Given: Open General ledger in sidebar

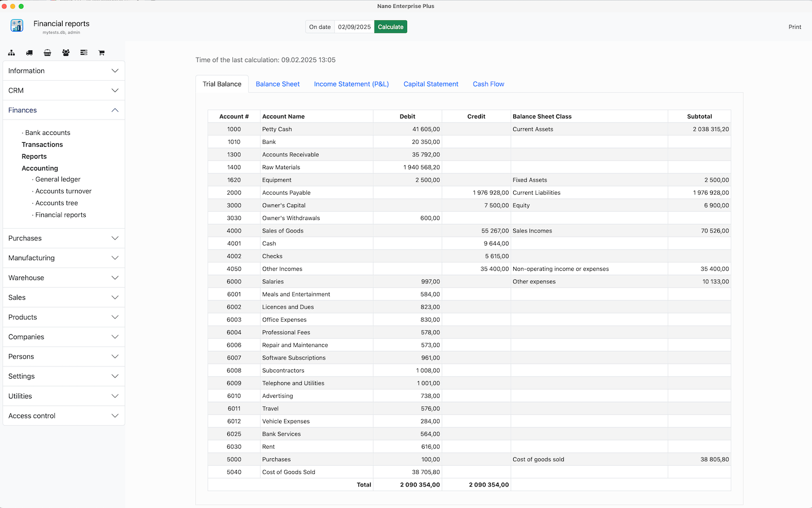Looking at the screenshot, I should point(58,179).
